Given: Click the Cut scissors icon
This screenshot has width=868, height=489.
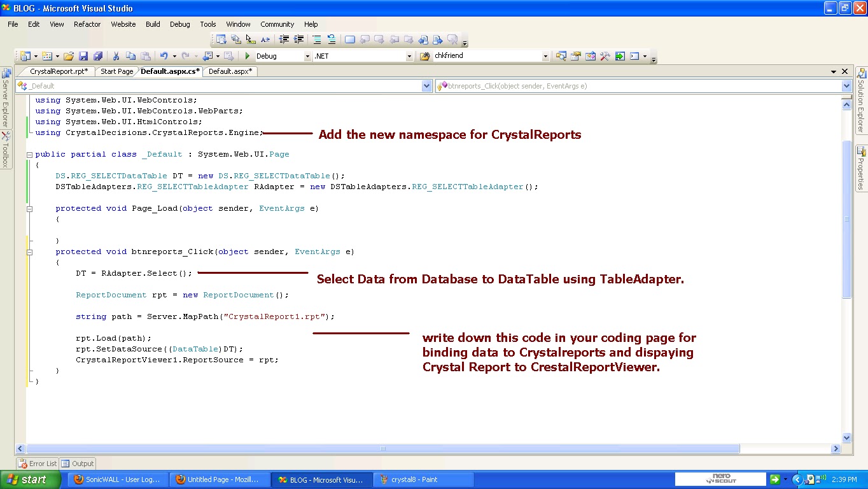Looking at the screenshot, I should click(x=116, y=56).
